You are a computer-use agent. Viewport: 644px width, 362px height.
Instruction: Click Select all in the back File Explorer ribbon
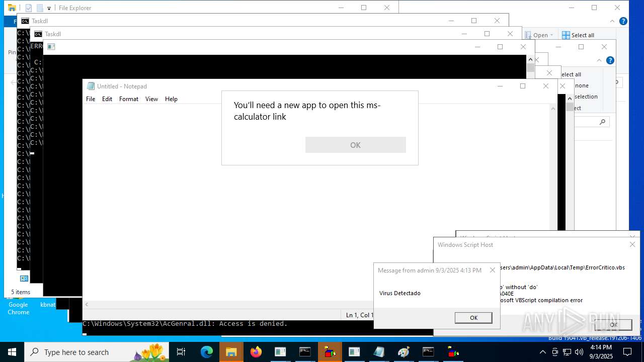pos(578,35)
